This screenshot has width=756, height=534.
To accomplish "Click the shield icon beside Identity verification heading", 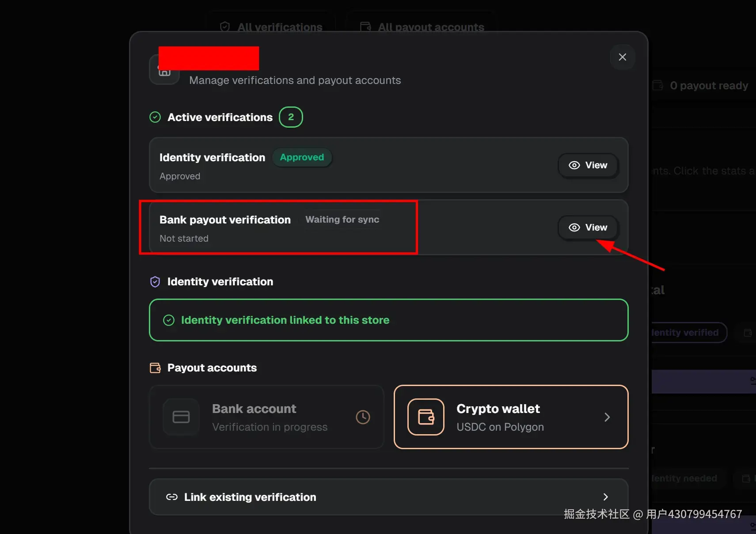I will (x=155, y=282).
